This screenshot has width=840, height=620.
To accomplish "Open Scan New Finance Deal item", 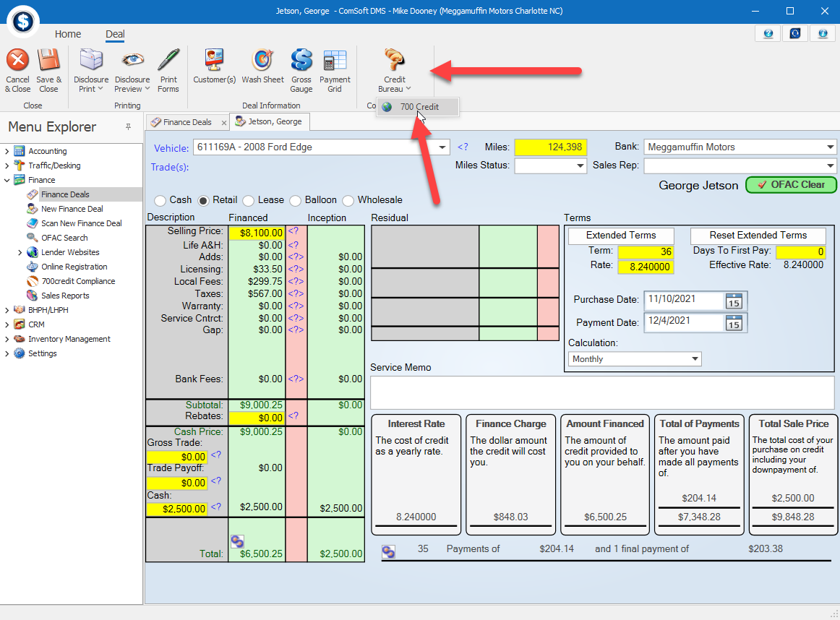I will [x=82, y=223].
